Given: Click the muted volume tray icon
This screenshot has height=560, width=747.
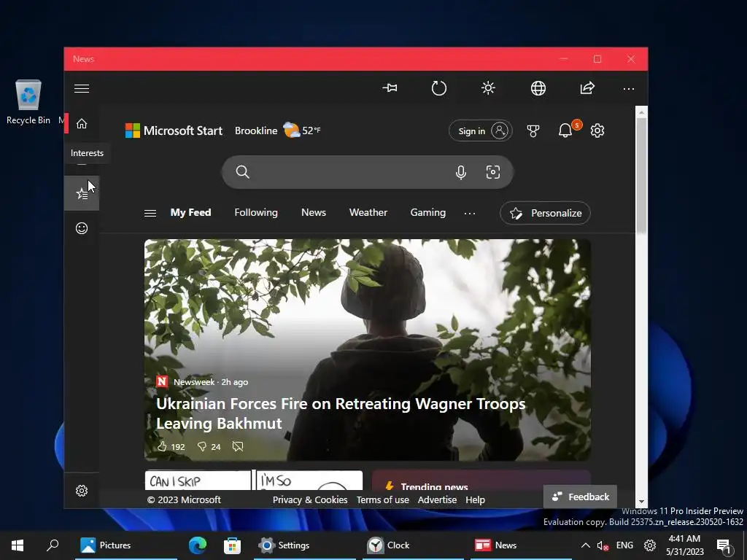Looking at the screenshot, I should 603,545.
